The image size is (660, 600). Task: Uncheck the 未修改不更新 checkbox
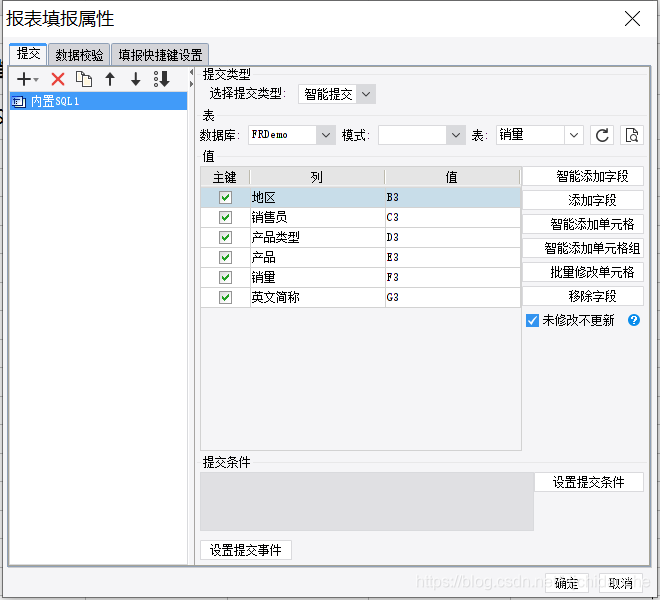[x=532, y=320]
